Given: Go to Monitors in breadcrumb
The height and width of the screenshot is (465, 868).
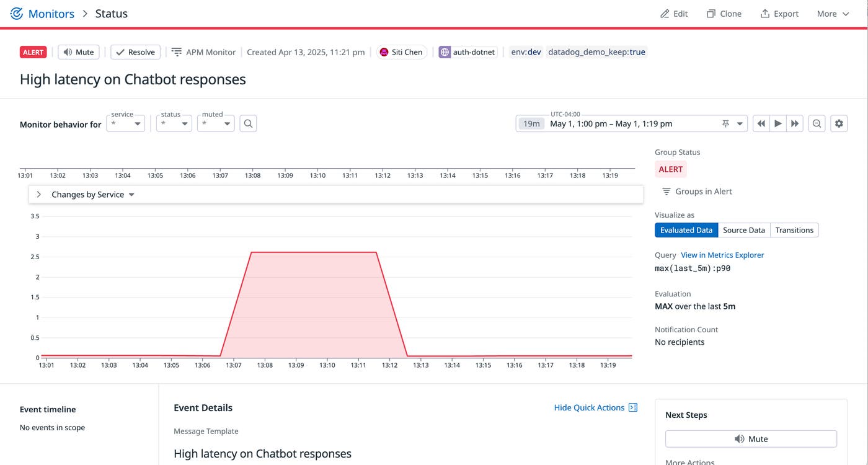Looking at the screenshot, I should pyautogui.click(x=51, y=14).
